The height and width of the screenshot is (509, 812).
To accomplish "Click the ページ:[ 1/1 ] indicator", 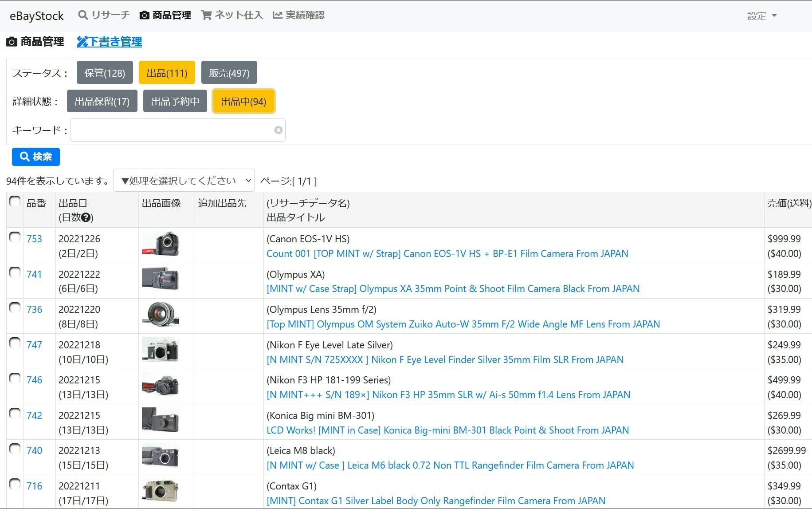I will pyautogui.click(x=288, y=181).
